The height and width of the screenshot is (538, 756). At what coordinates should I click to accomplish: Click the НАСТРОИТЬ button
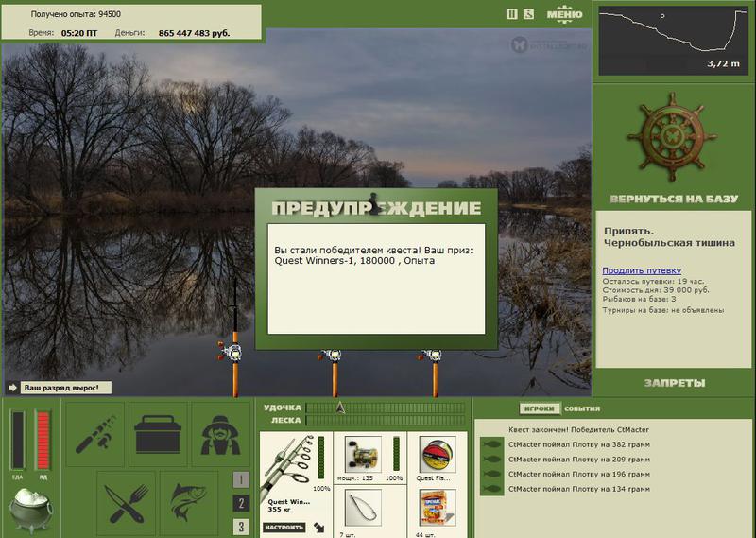(284, 528)
